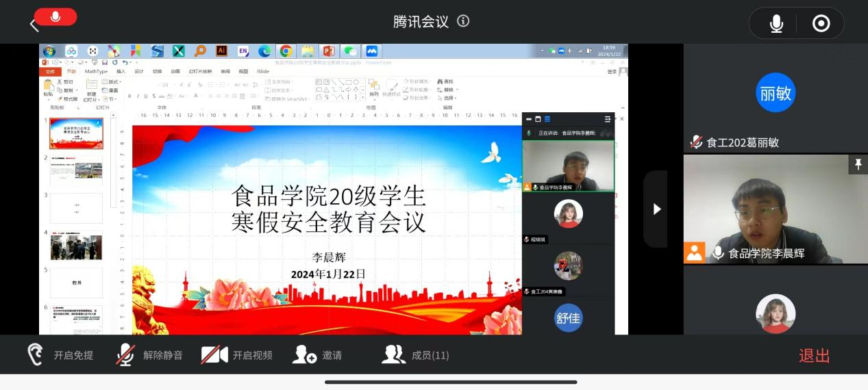
Task: Select the 丽敏 participant avatar tile
Action: 776,93
